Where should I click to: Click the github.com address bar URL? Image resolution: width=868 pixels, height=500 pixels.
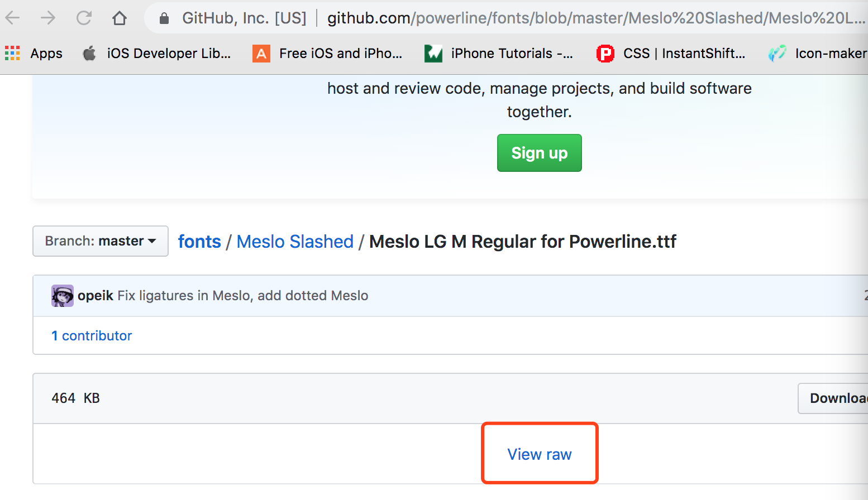point(592,18)
